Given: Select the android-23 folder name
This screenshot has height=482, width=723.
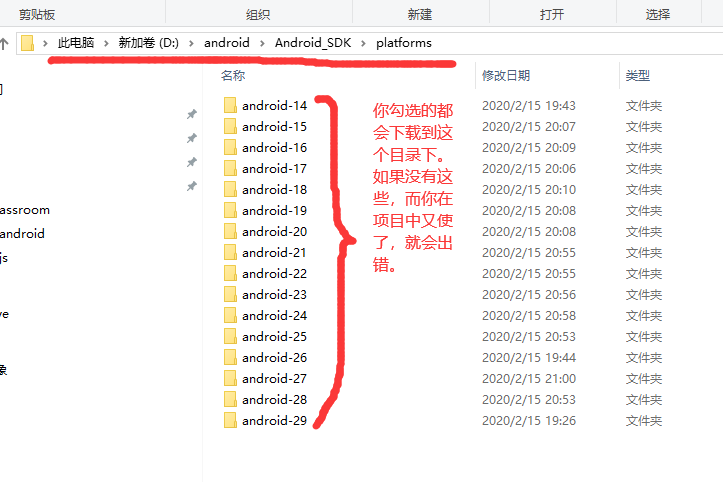Looking at the screenshot, I should [274, 294].
